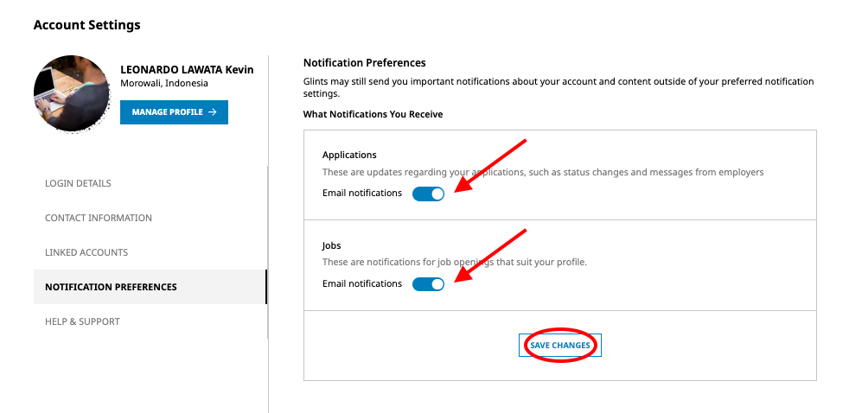Click the What Notifications You Receive subheading
868x413 pixels.
coord(373,114)
